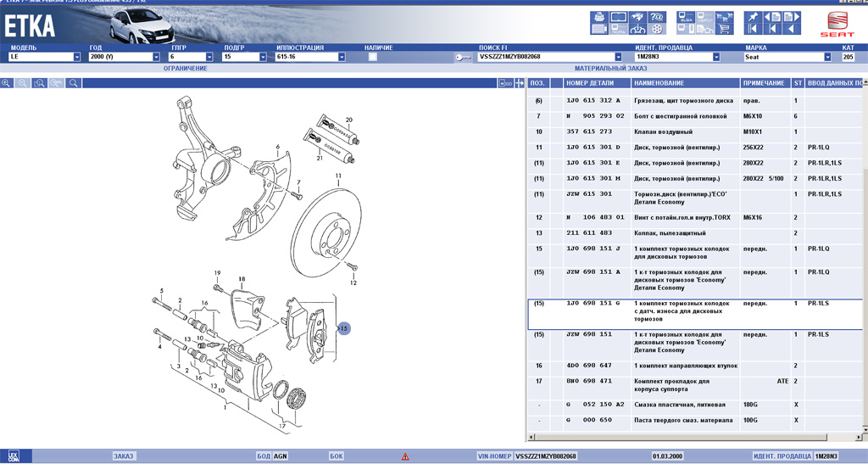Click the printer icon in toolbar
Screen dimensions: 868x464
(x=599, y=17)
